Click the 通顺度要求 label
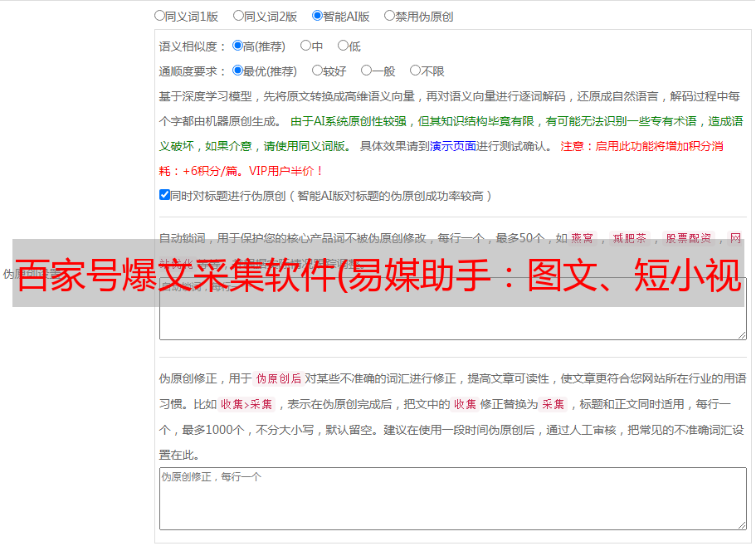 click(x=193, y=71)
